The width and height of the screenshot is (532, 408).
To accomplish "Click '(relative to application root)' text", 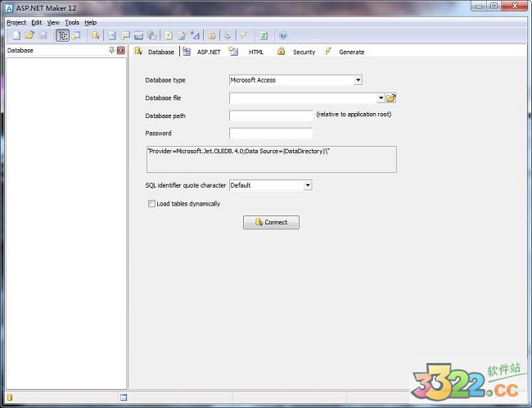I will (x=354, y=115).
